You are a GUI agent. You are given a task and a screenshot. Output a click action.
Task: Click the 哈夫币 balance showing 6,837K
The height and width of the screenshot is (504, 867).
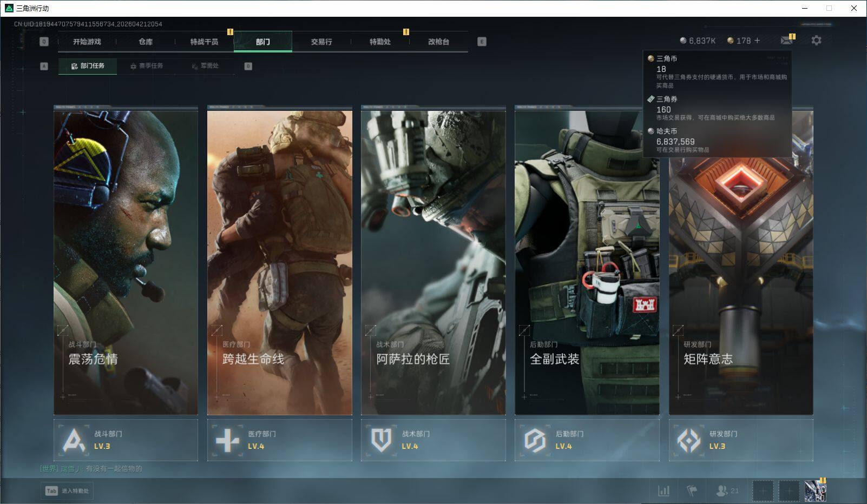[x=698, y=41]
